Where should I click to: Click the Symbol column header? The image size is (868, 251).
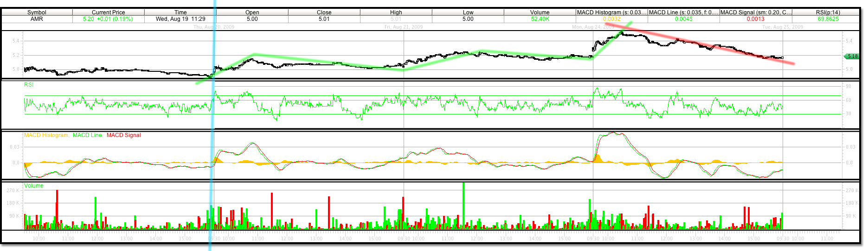coord(37,13)
